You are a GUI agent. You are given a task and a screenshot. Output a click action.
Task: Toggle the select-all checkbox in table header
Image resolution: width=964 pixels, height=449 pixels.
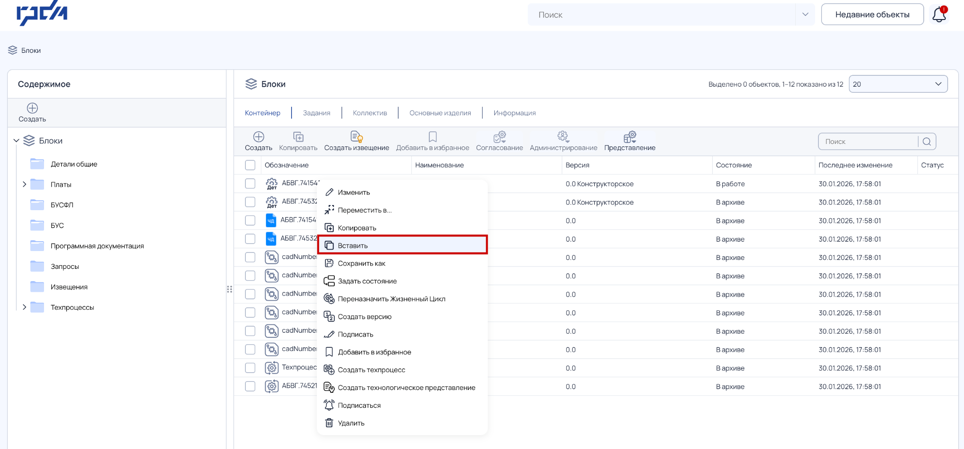250,165
